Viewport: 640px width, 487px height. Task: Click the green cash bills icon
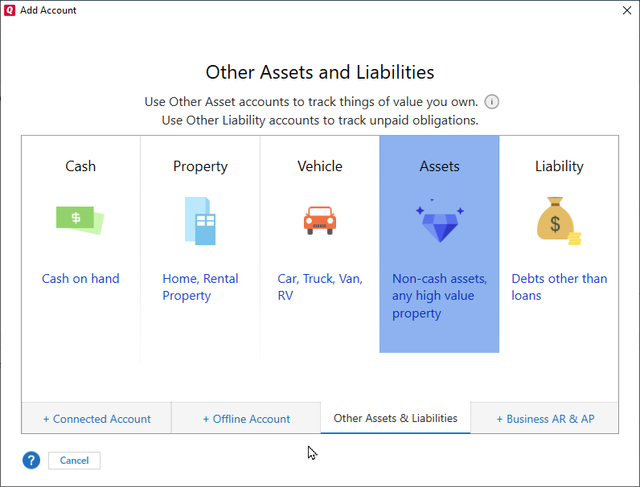click(x=80, y=220)
